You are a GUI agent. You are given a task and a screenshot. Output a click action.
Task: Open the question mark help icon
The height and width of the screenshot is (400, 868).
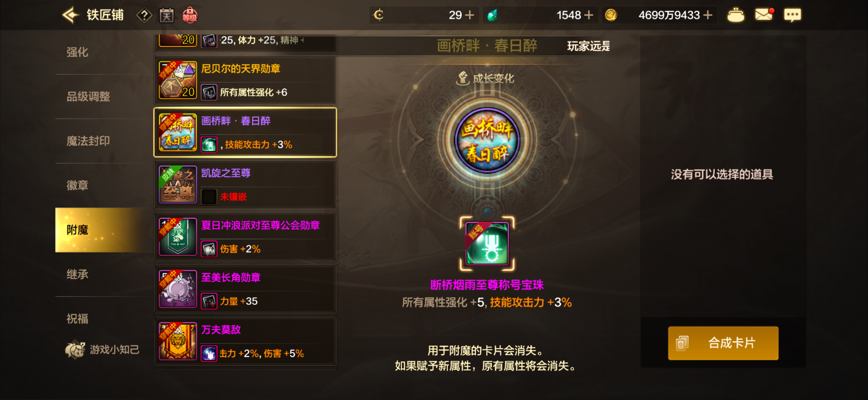144,15
